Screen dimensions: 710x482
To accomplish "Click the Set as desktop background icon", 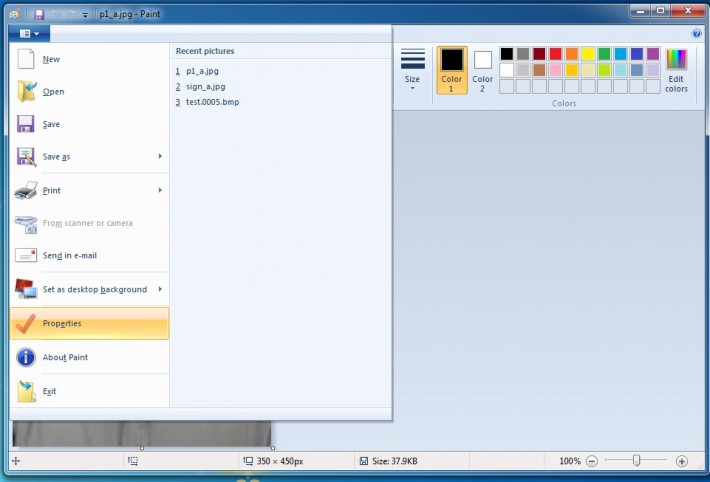I will (x=26, y=289).
